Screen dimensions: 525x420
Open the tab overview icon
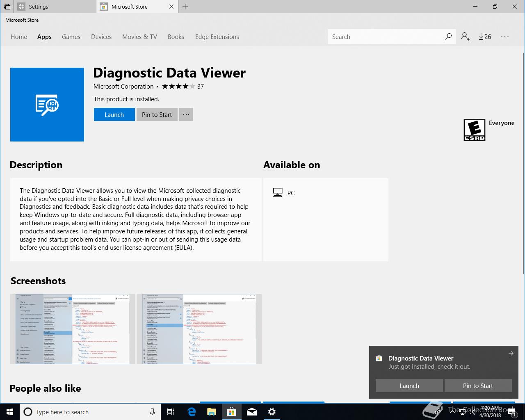(7, 7)
